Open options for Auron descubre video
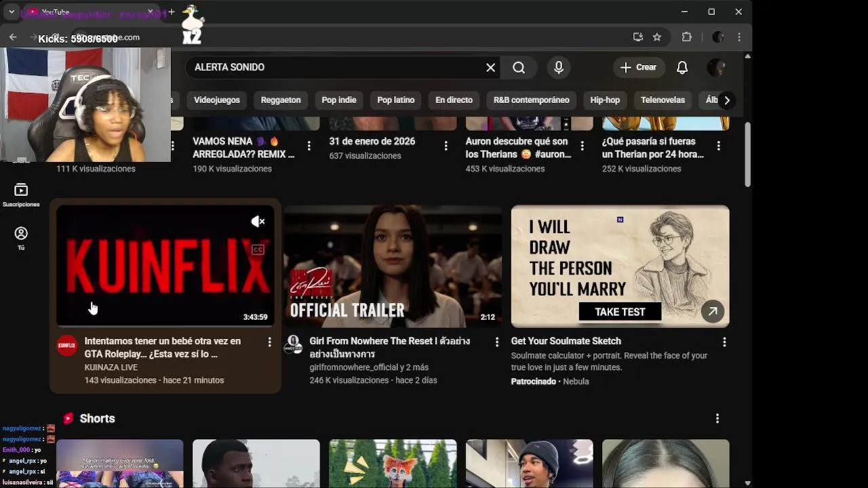This screenshot has width=868, height=488. (582, 146)
